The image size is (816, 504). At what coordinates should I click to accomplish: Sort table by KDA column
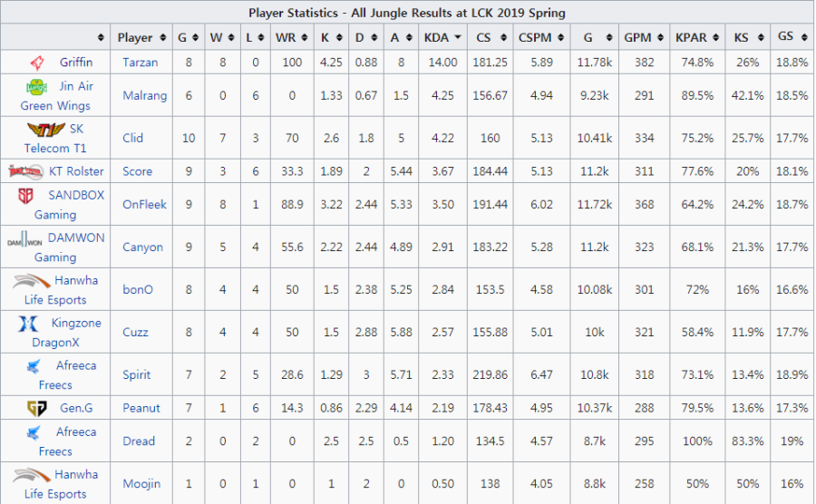tap(442, 38)
